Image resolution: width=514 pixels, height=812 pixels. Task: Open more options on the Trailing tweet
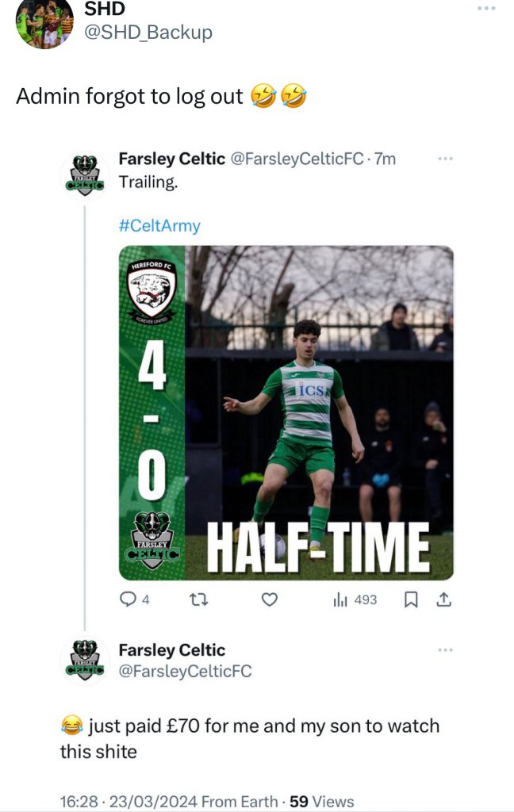coord(445,159)
